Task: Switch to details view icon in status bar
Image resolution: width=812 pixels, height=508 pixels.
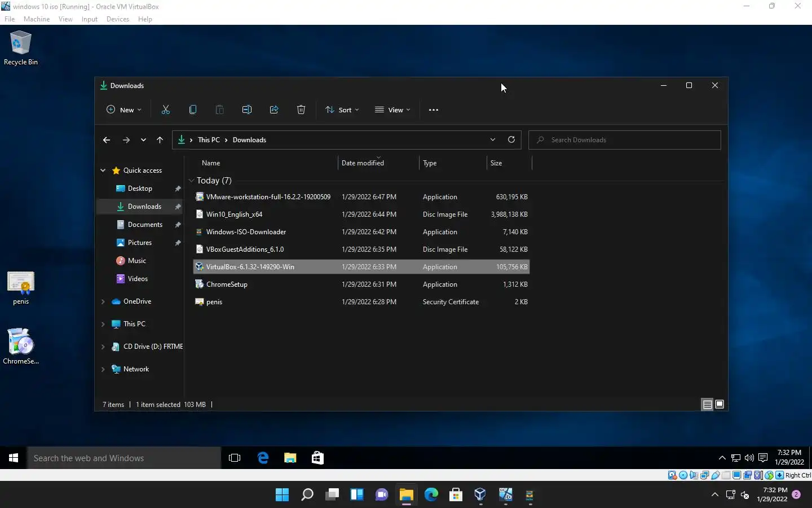Action: click(x=707, y=404)
